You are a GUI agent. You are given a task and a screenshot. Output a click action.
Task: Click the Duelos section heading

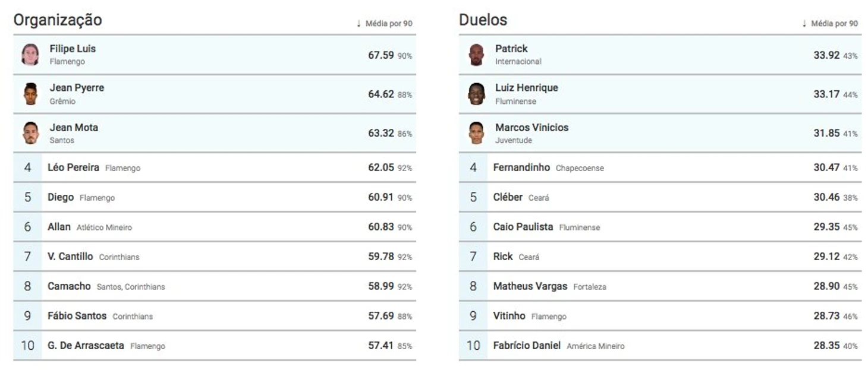tap(483, 20)
